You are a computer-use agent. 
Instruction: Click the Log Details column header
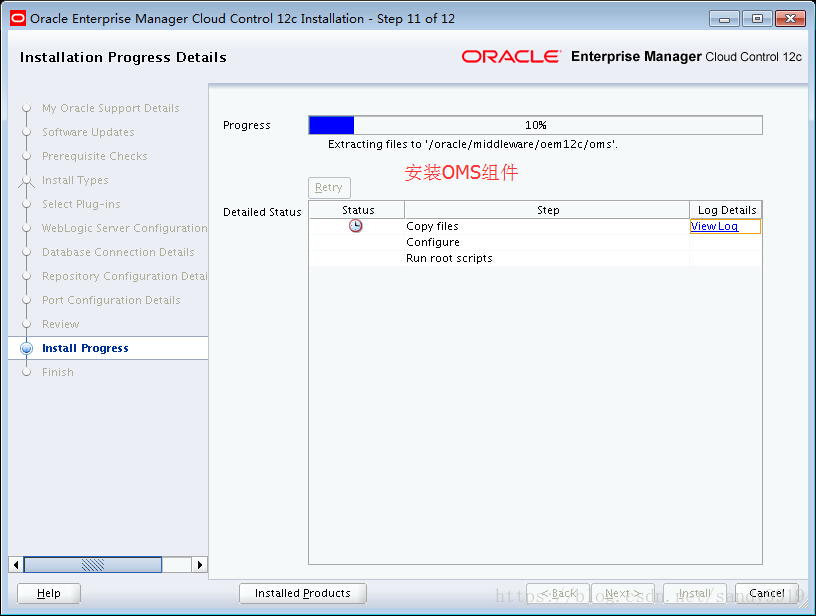pyautogui.click(x=726, y=210)
